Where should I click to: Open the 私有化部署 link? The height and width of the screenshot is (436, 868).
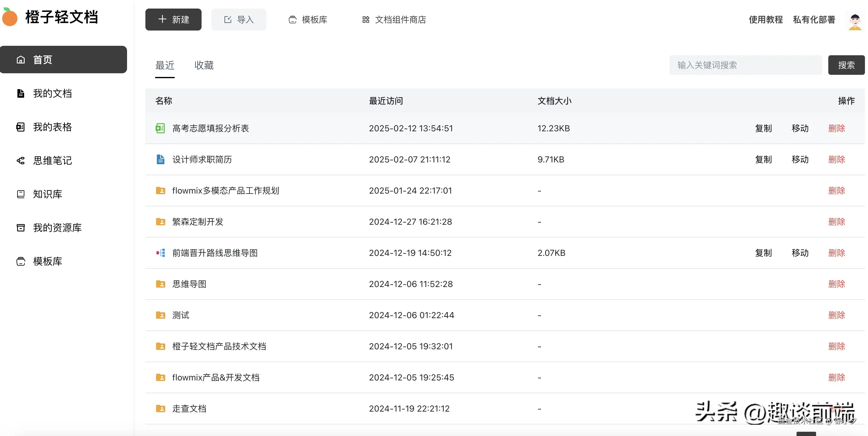814,20
